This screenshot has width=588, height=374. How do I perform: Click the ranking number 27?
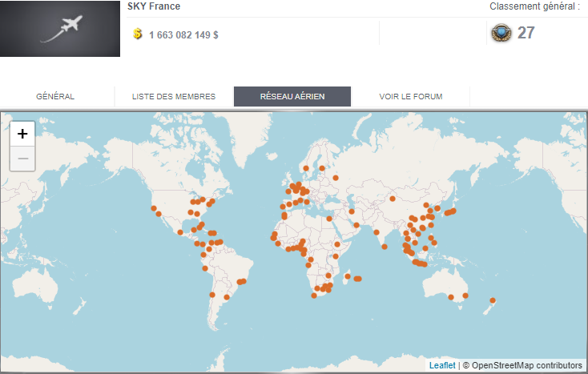pos(526,33)
